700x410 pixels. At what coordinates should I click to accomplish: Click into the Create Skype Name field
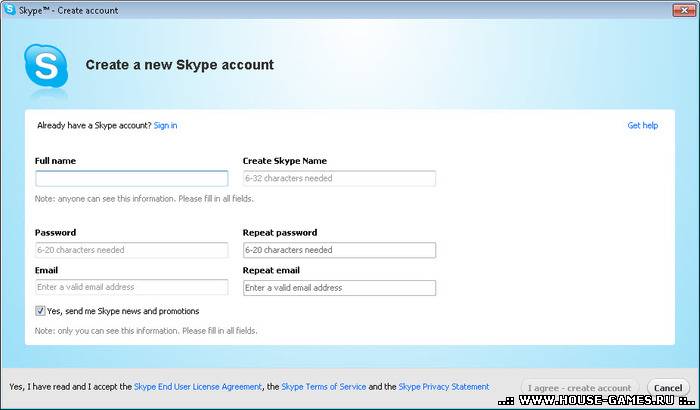click(x=339, y=178)
